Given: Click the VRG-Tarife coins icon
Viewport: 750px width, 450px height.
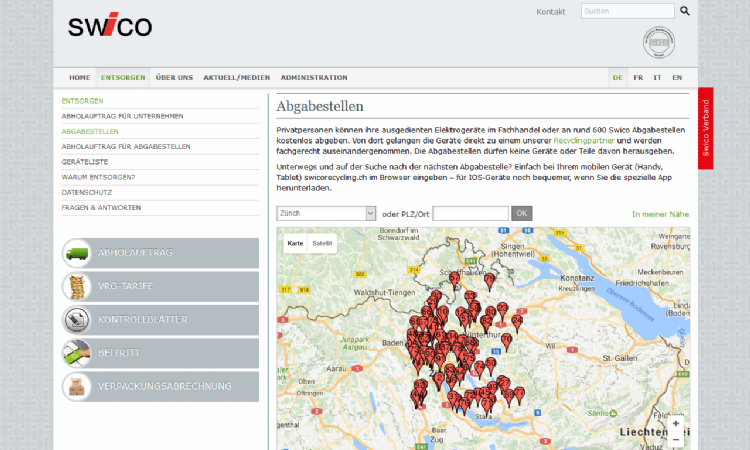Looking at the screenshot, I should pos(78,286).
